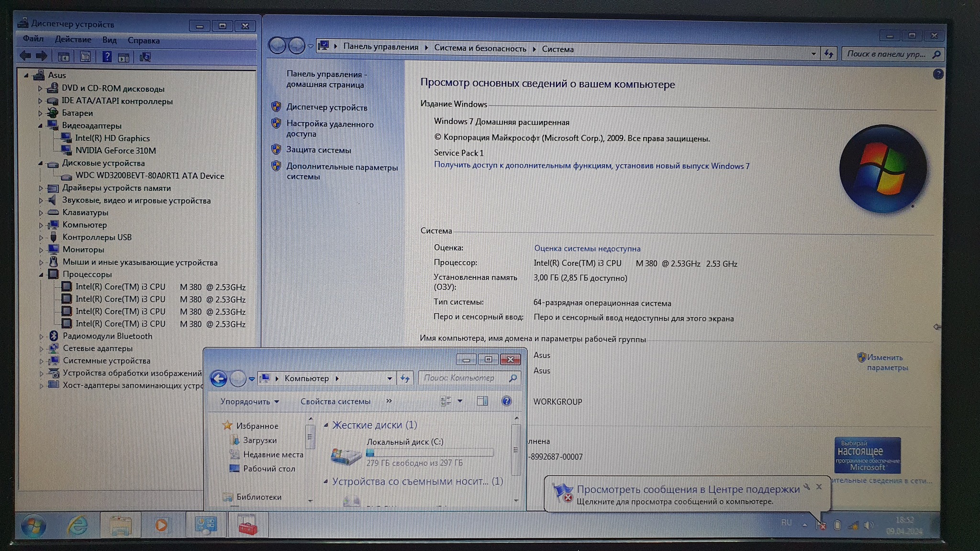Click the volume icon in system tray
The image size is (980, 551).
(869, 525)
